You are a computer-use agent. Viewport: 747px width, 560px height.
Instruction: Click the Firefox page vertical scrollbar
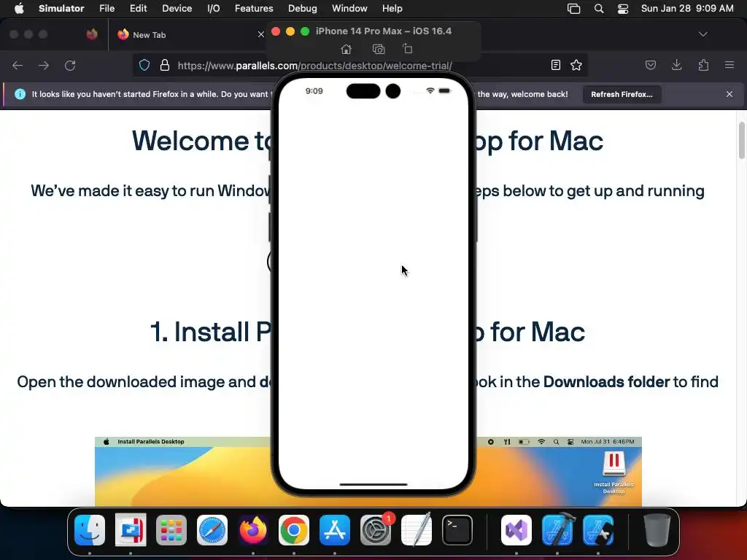[741, 141]
